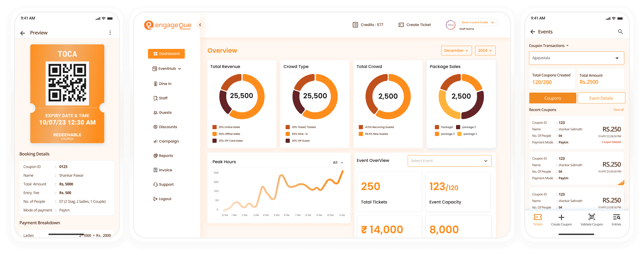
Task: Switch to the Event Details tab
Action: tap(601, 98)
